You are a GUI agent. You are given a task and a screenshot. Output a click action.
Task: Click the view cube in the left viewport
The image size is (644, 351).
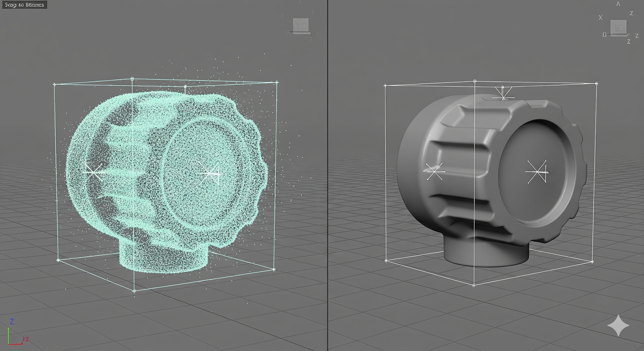[301, 26]
